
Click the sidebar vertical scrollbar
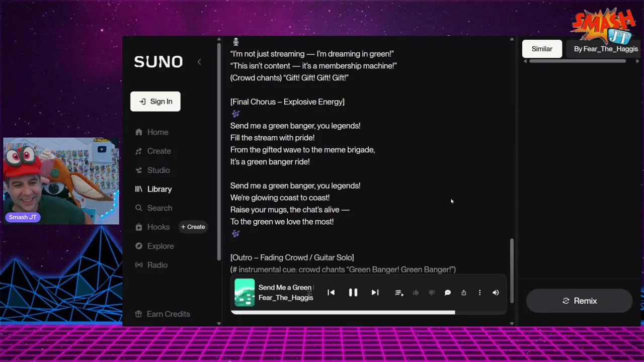pyautogui.click(x=219, y=152)
